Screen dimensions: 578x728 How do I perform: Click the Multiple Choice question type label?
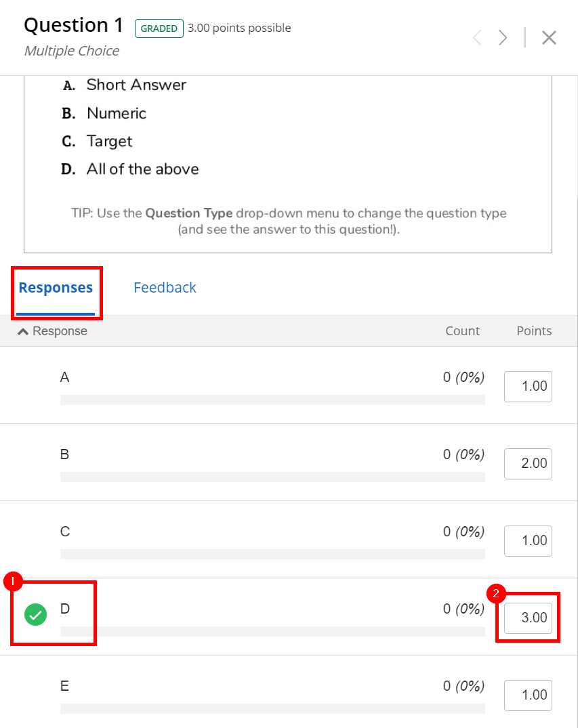pos(71,51)
